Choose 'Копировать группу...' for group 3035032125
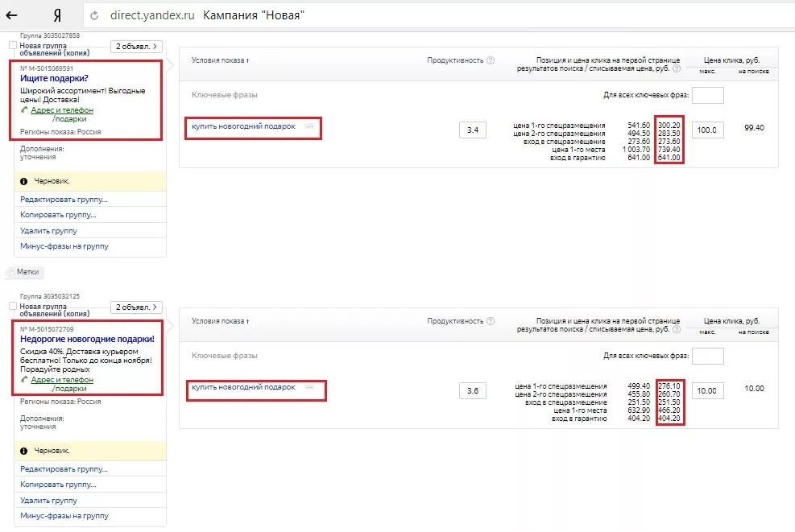795x532 pixels. (x=58, y=485)
